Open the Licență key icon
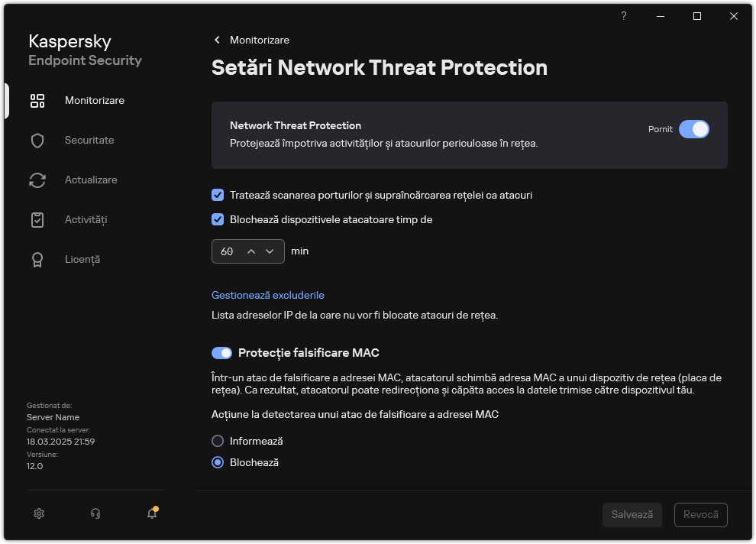Image resolution: width=756 pixels, height=544 pixels. point(37,259)
